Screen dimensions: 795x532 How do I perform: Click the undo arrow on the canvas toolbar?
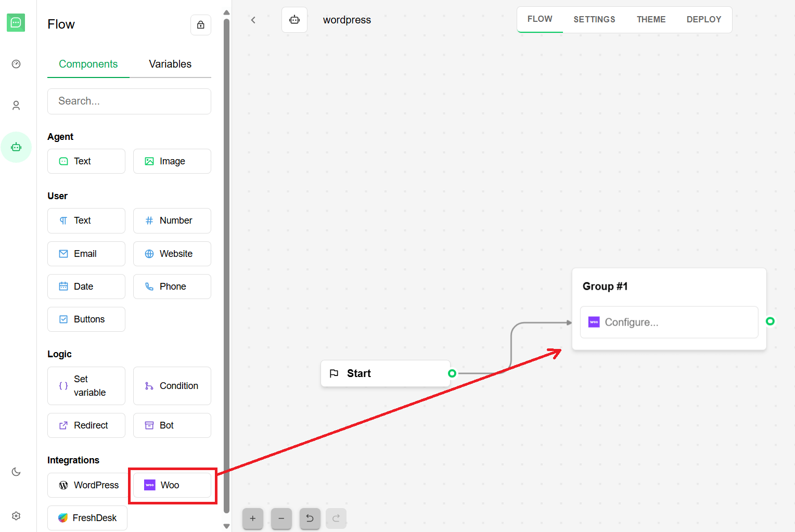pyautogui.click(x=310, y=518)
